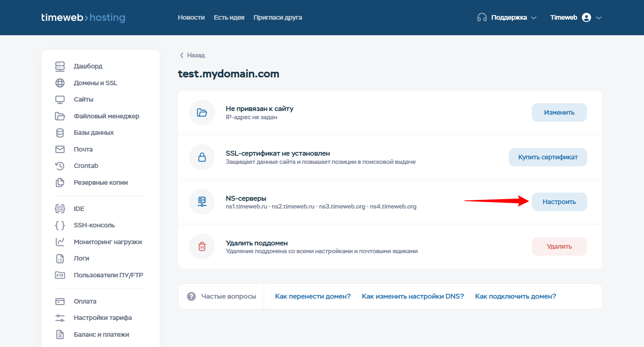Image resolution: width=644 pixels, height=347 pixels.
Task: Click the user avatar icon in header
Action: pyautogui.click(x=586, y=18)
